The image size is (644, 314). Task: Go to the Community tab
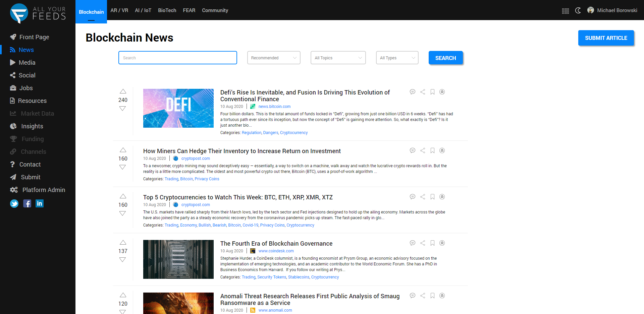(x=215, y=10)
